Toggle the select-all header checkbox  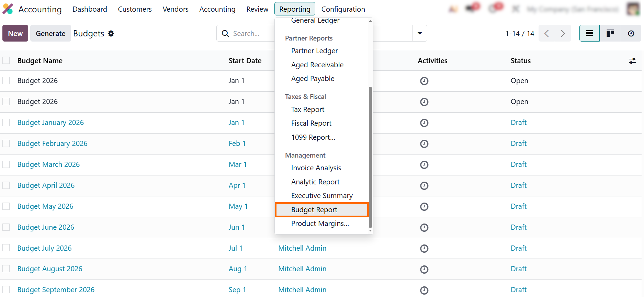6,60
